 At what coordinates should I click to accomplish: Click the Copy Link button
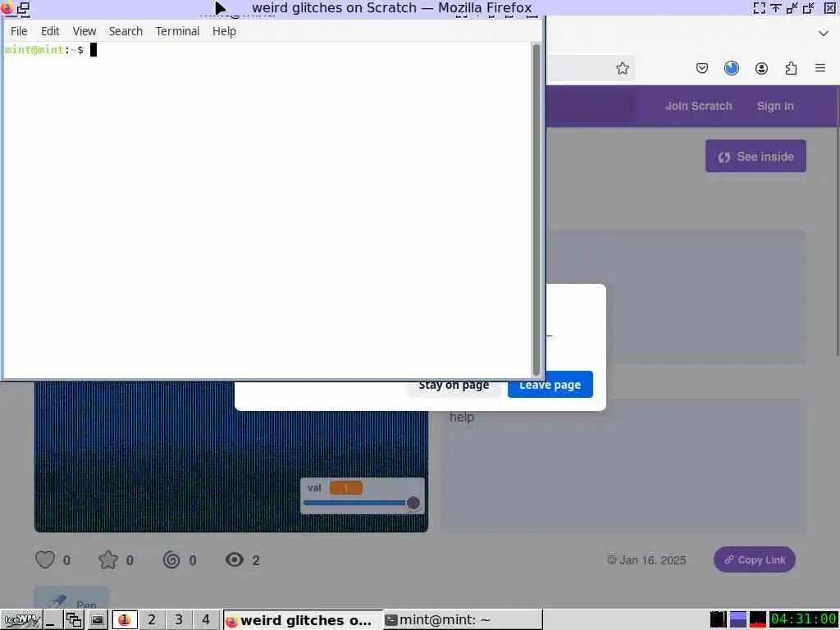[755, 559]
